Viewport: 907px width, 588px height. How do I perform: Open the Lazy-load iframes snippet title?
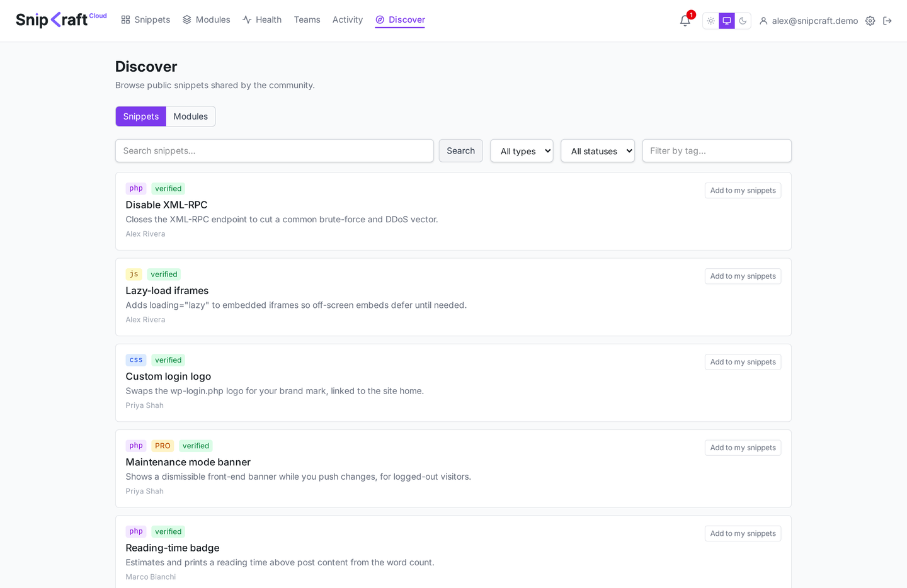[167, 290]
